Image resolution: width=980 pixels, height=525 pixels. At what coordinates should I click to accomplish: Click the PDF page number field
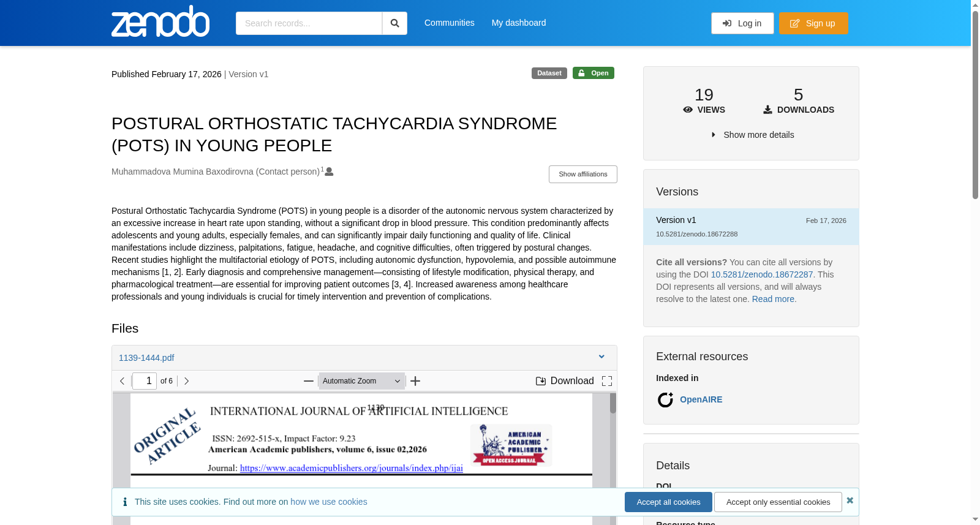(x=145, y=381)
